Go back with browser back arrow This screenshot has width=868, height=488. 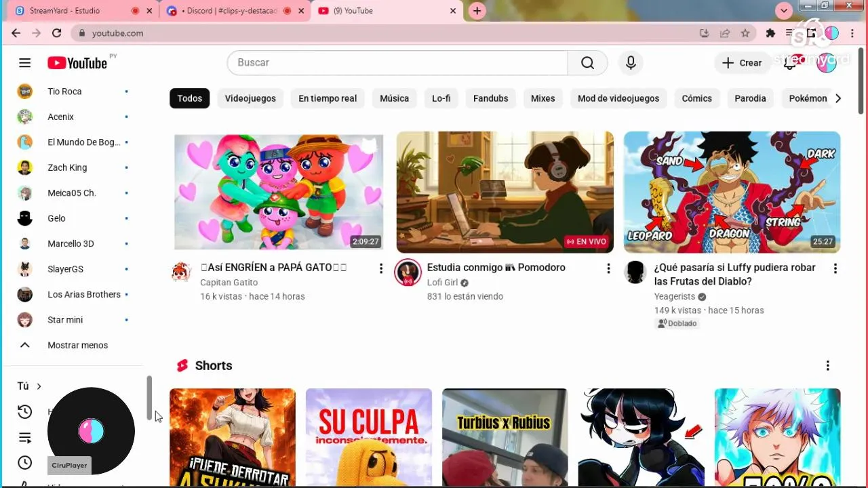[x=16, y=33]
